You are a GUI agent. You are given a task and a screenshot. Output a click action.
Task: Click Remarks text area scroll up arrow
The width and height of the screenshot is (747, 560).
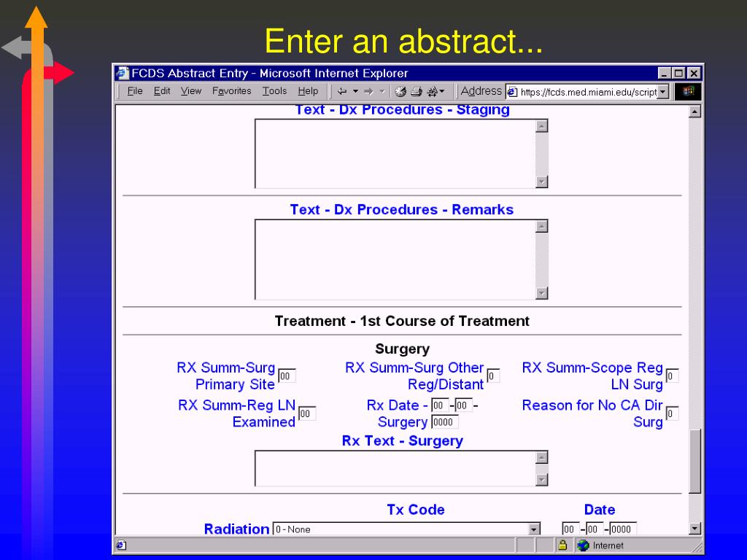pyautogui.click(x=542, y=226)
